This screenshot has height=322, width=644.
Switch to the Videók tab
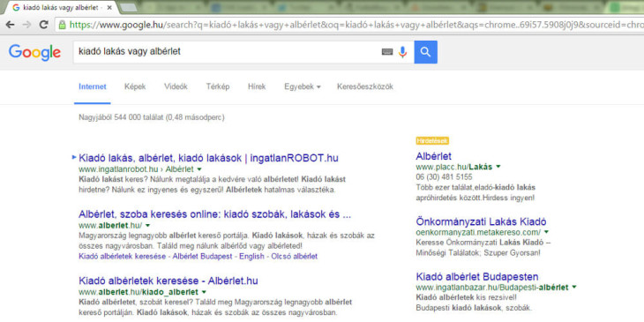pyautogui.click(x=176, y=86)
